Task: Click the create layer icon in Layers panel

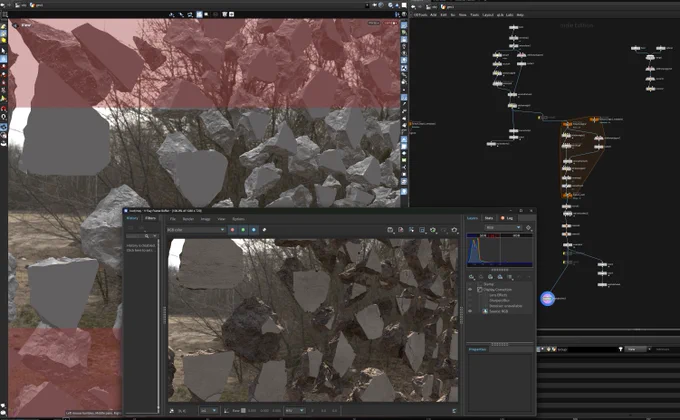Action: tap(471, 277)
